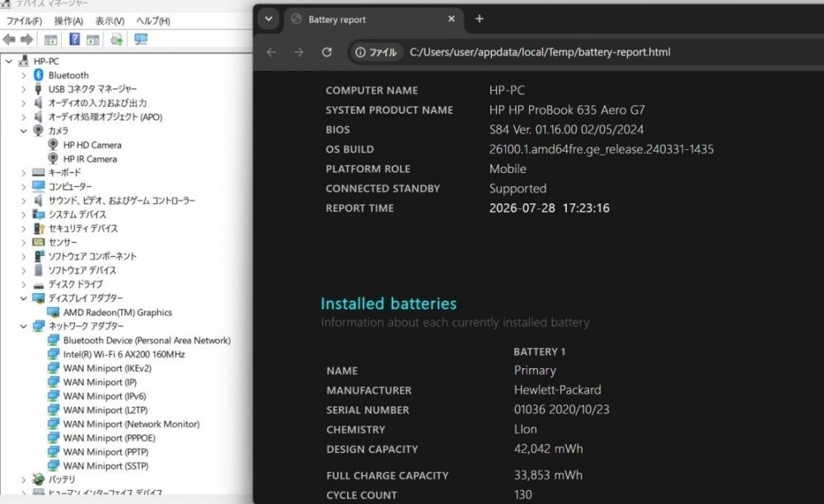Select WAN Miniport (IKEv2)
The image size is (824, 504).
point(107,368)
